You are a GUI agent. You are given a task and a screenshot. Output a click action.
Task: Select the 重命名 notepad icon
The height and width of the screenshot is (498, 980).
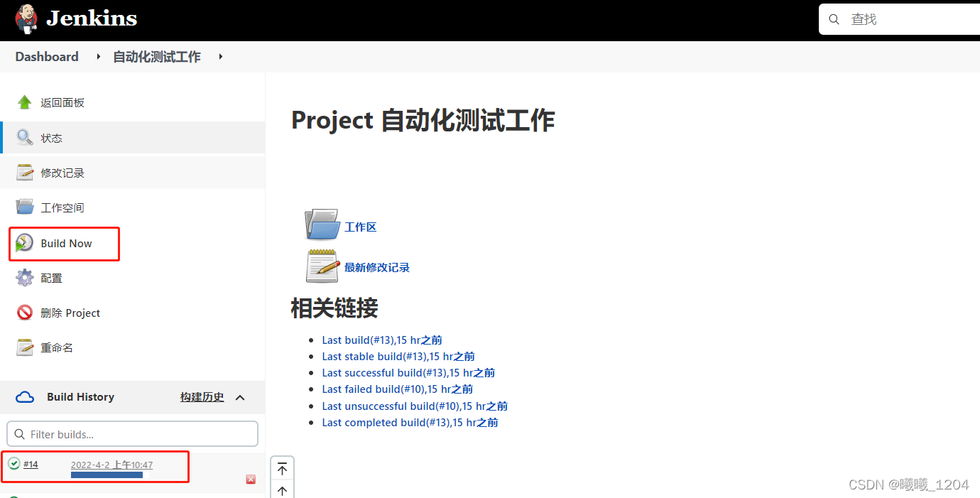click(x=24, y=347)
